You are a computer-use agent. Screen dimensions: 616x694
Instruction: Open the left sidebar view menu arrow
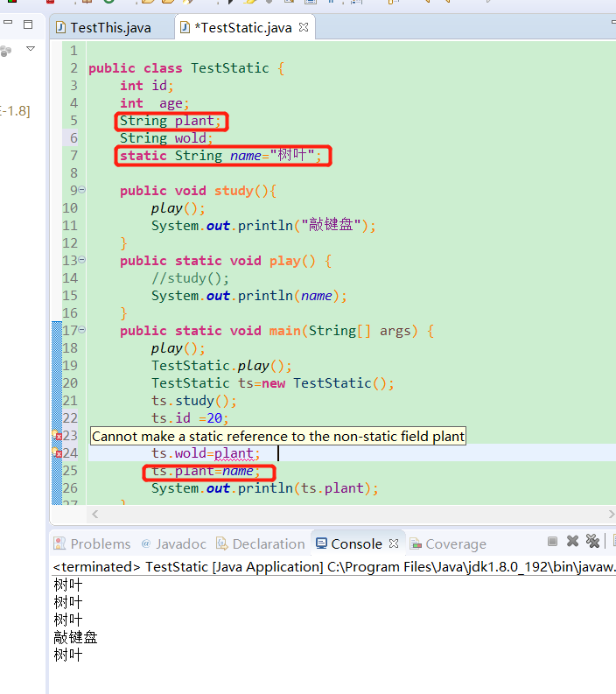pos(31,48)
